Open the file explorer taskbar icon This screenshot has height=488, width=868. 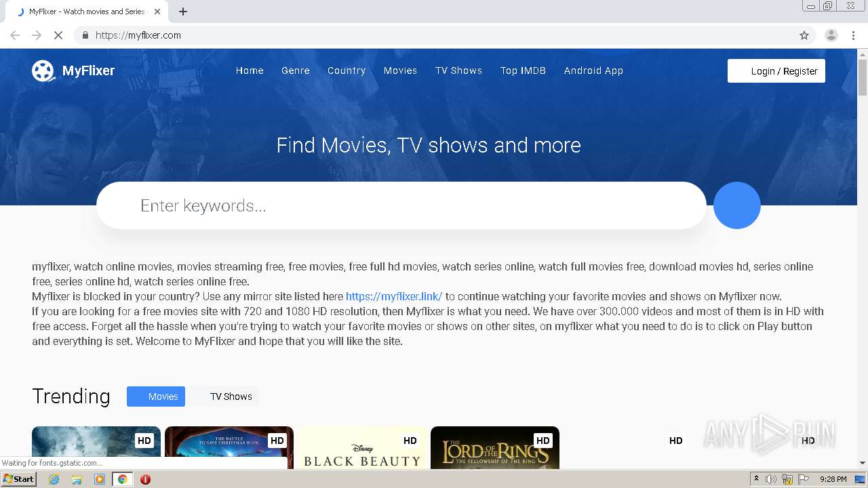click(77, 479)
